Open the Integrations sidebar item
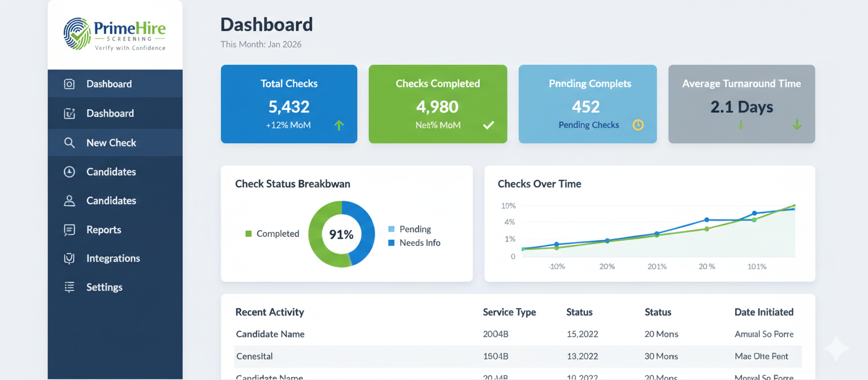 (113, 258)
